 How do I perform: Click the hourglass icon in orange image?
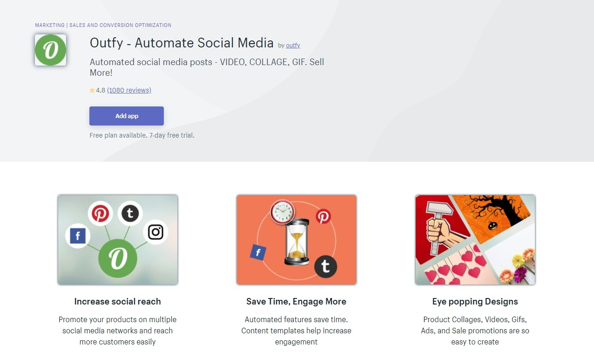pyautogui.click(x=297, y=242)
